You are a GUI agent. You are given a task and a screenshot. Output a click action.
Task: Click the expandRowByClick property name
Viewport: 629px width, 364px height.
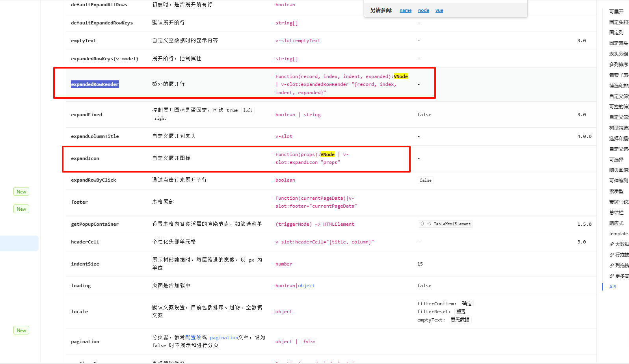(93, 180)
